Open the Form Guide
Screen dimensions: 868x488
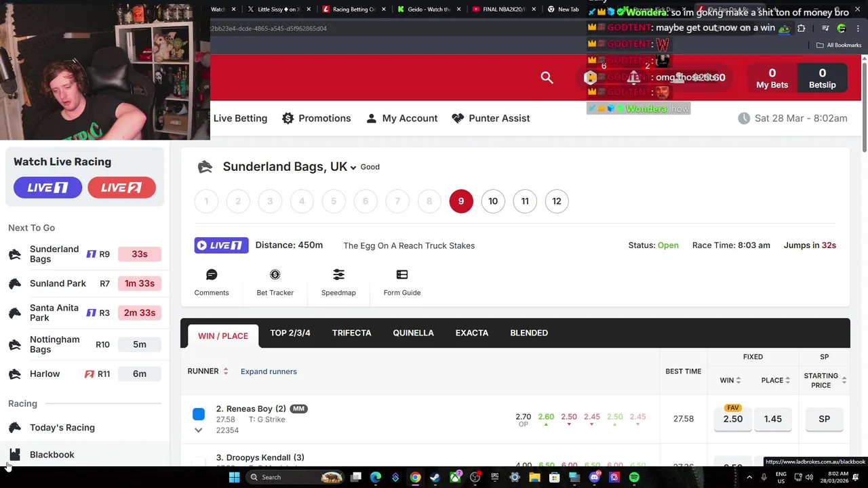pos(402,283)
